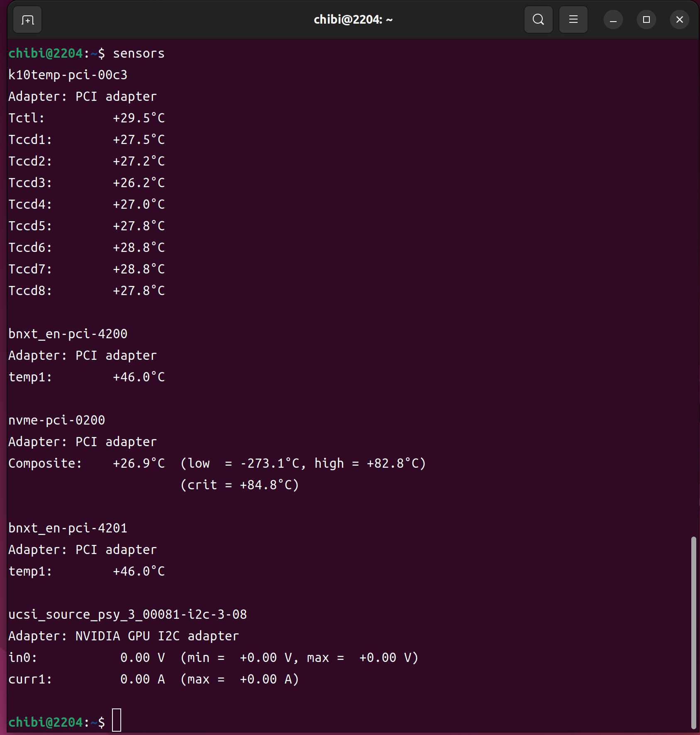Minimize the terminal window
The height and width of the screenshot is (735, 700).
click(x=613, y=20)
